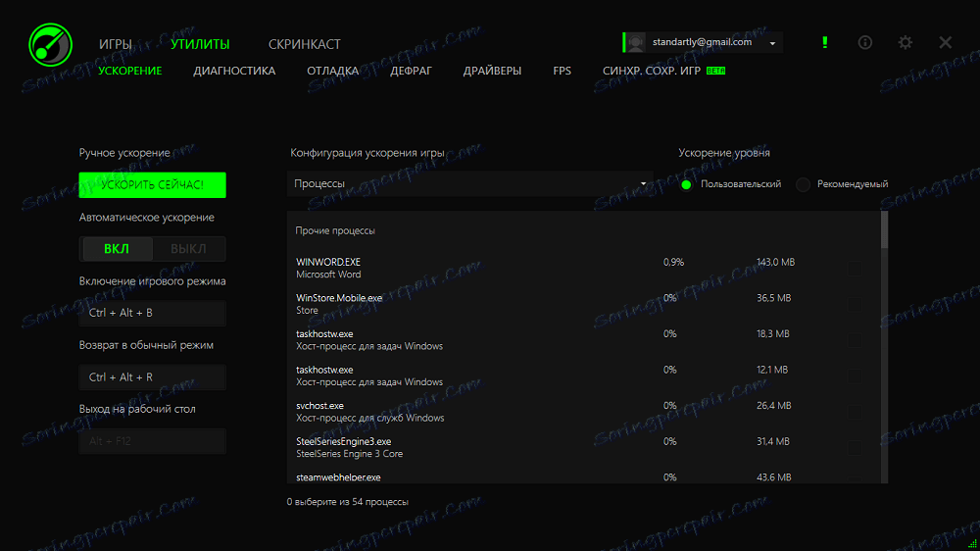
Task: Select the SteelSeriesEngine3.exe process name
Action: [x=343, y=441]
